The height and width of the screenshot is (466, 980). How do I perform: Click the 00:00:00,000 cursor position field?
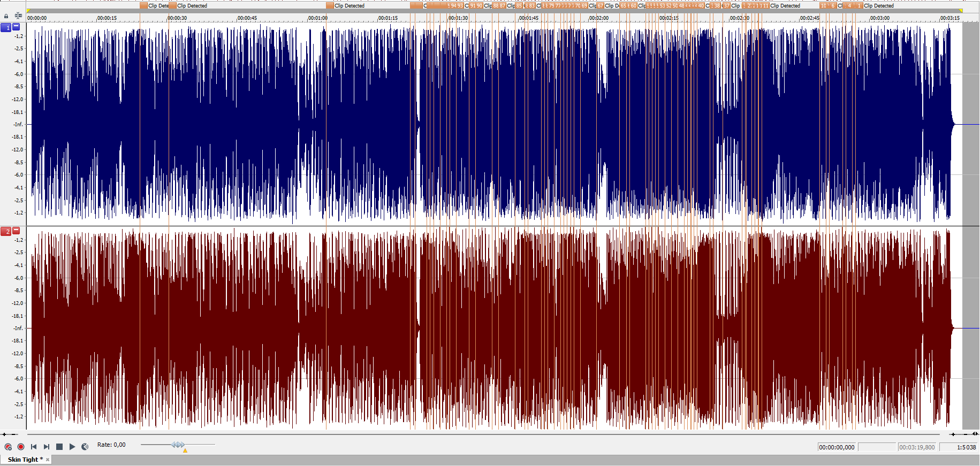click(837, 447)
